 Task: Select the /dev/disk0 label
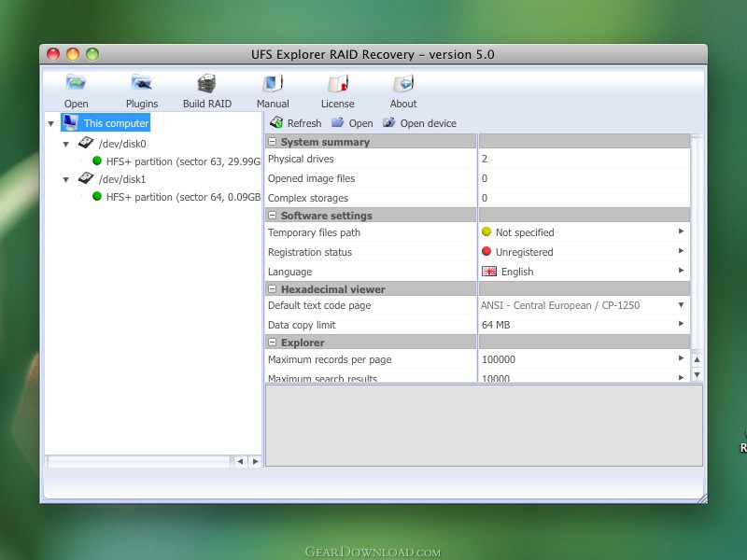122,144
